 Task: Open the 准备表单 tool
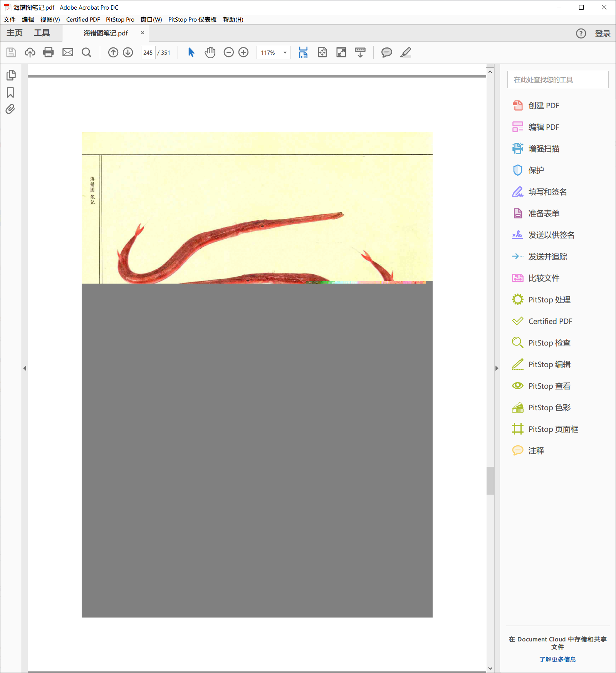536,213
